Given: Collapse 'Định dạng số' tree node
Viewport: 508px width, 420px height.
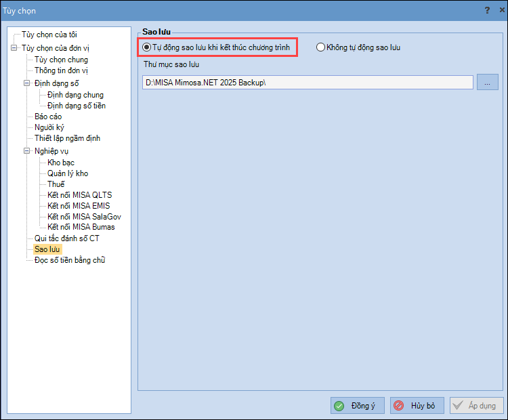Looking at the screenshot, I should (26, 83).
